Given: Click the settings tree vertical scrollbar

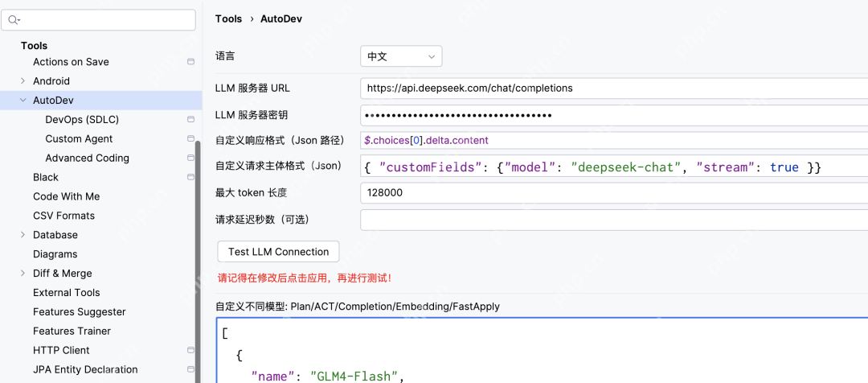Looking at the screenshot, I should click(x=199, y=261).
